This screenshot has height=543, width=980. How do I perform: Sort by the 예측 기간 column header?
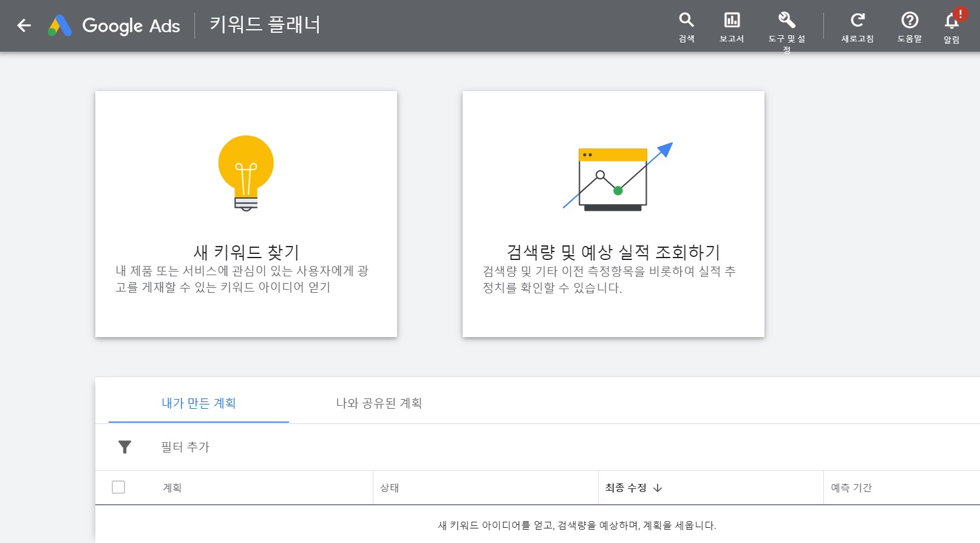click(x=851, y=488)
